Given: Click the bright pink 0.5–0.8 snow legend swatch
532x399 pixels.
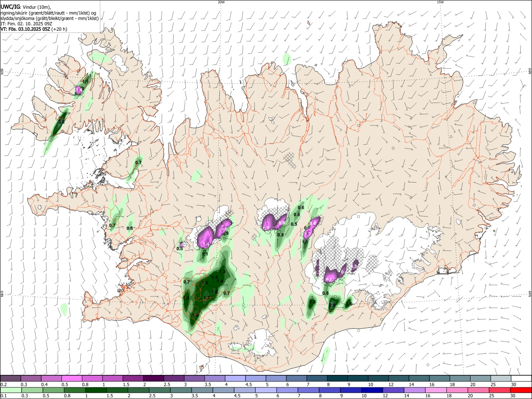Looking at the screenshot, I should pos(71,379).
